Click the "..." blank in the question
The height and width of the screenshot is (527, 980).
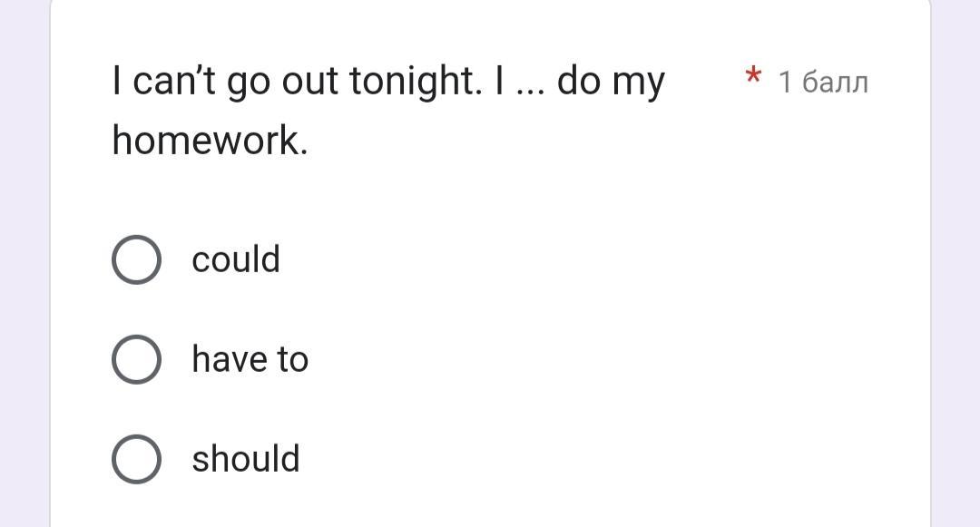(x=529, y=82)
